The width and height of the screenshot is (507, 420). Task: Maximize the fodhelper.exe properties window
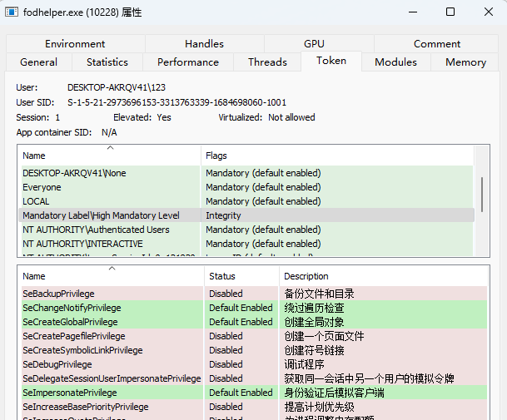450,12
